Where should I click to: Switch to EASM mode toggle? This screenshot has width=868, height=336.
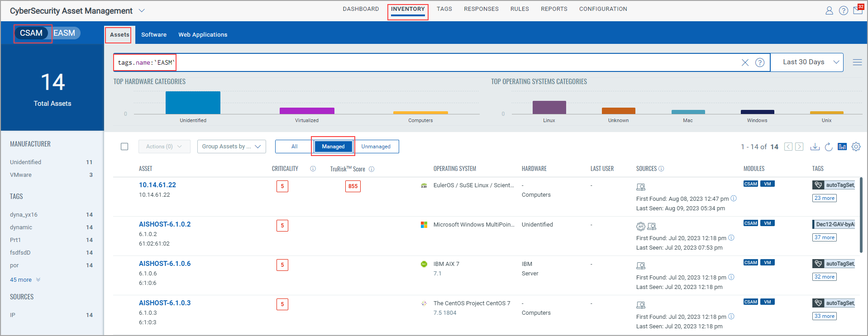[64, 33]
